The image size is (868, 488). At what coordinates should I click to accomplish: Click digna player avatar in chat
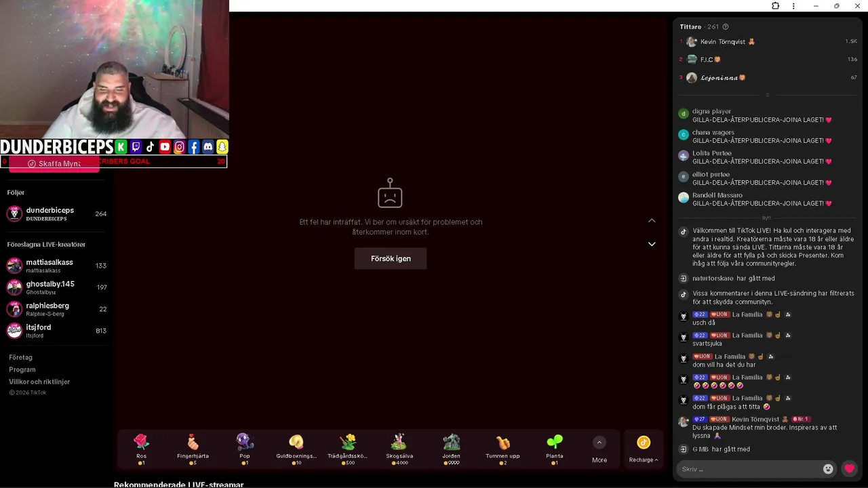click(684, 114)
